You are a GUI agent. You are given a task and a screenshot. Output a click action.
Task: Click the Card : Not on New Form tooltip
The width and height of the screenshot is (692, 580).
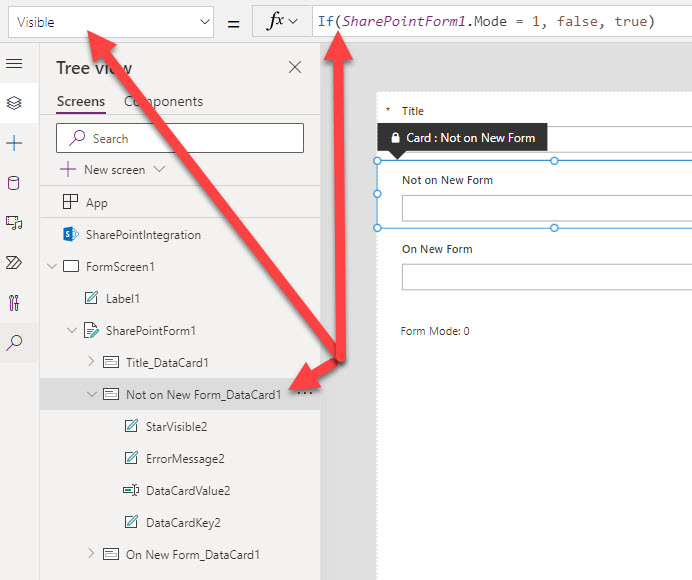tap(462, 138)
